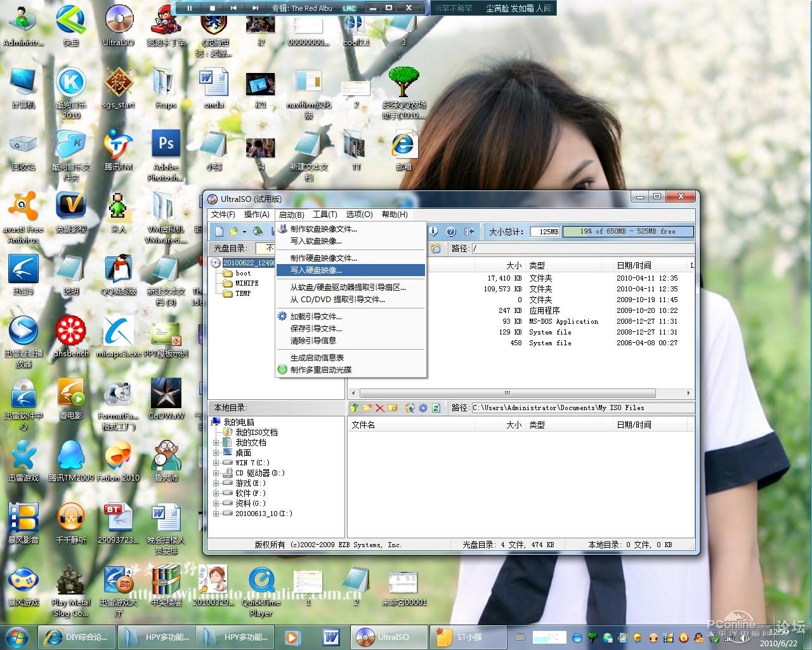The width and height of the screenshot is (812, 650).
Task: Click the Windows Start button
Action: point(16,637)
